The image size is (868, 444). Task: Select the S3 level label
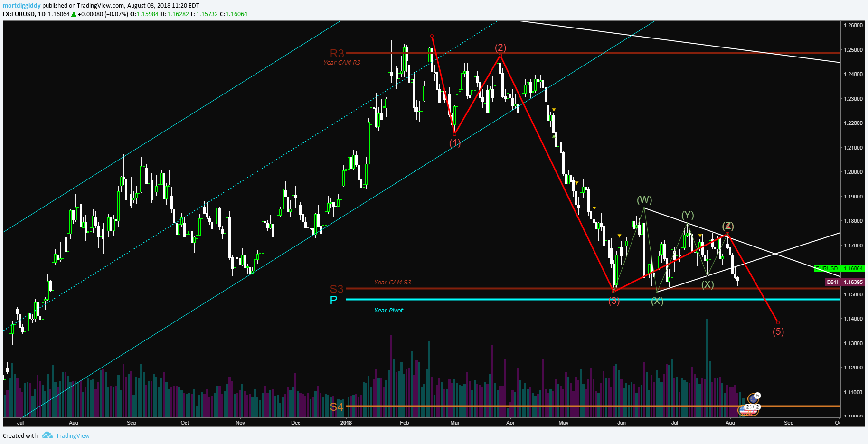click(337, 289)
